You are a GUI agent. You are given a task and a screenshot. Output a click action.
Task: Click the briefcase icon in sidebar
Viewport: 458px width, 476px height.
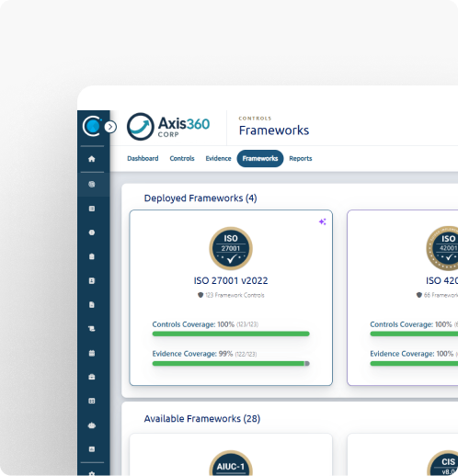point(92,377)
